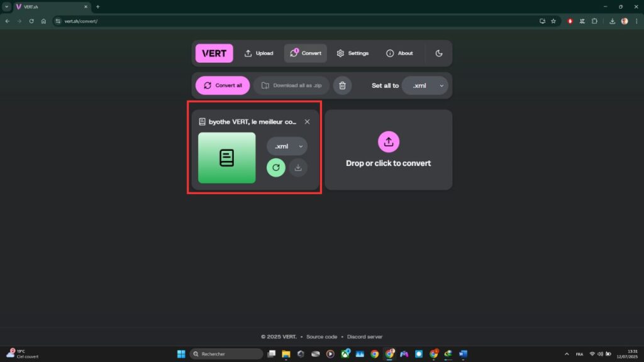Click the install app icon in address bar
This screenshot has height=362, width=644.
pyautogui.click(x=542, y=21)
